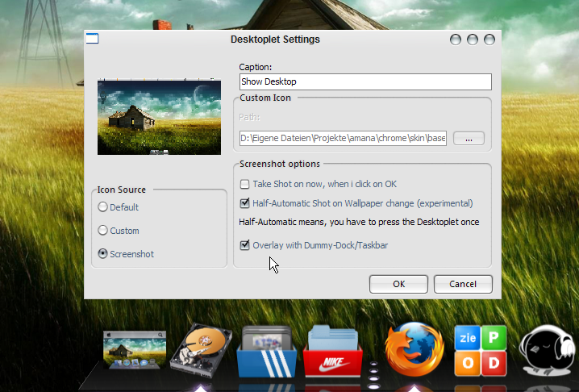This screenshot has width=579, height=392.
Task: Click Cancel to discard settings
Action: click(462, 284)
